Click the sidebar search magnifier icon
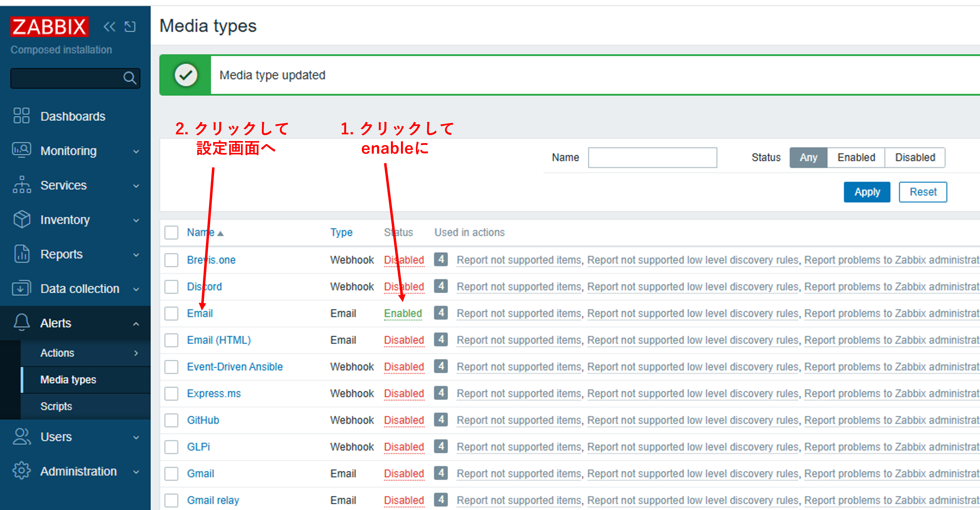 129,78
